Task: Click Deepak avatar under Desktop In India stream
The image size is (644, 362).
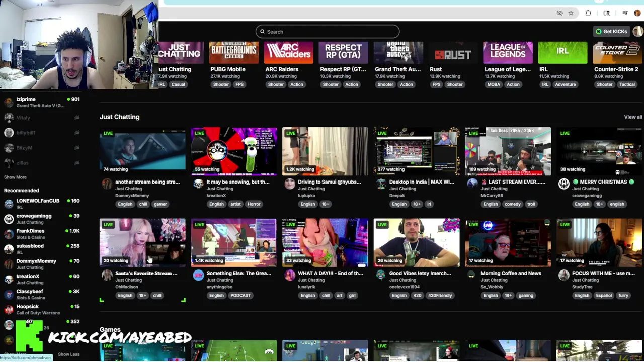Action: point(381,184)
